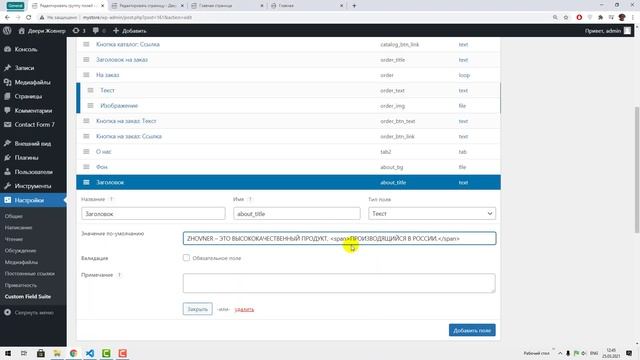The image size is (640, 360).
Task: Expand the Фон file field
Action: click(x=102, y=167)
